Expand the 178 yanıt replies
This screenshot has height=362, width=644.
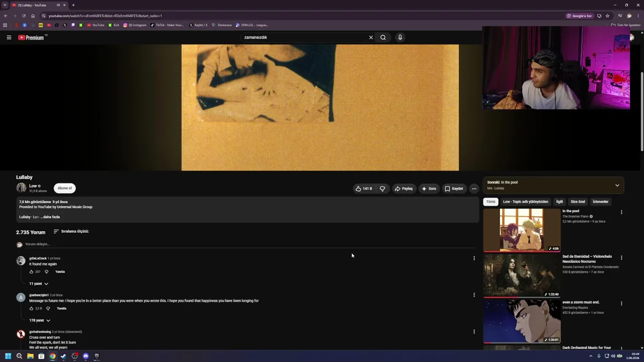(39, 320)
